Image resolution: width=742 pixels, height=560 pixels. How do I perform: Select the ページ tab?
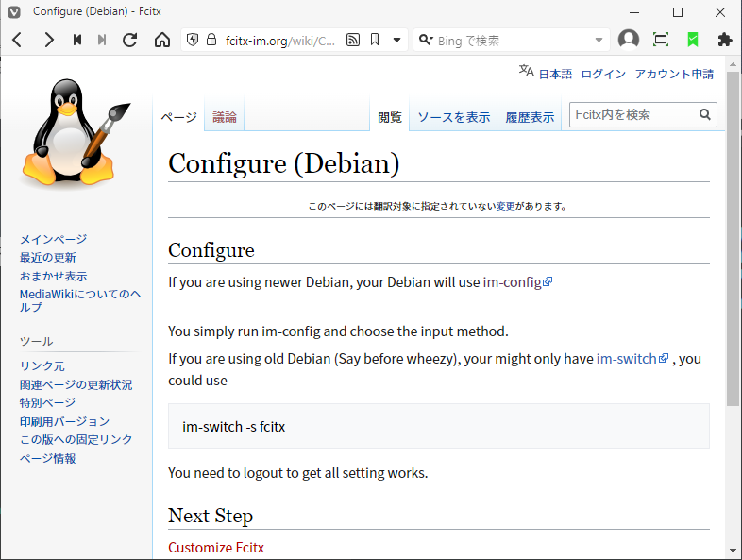coord(178,117)
